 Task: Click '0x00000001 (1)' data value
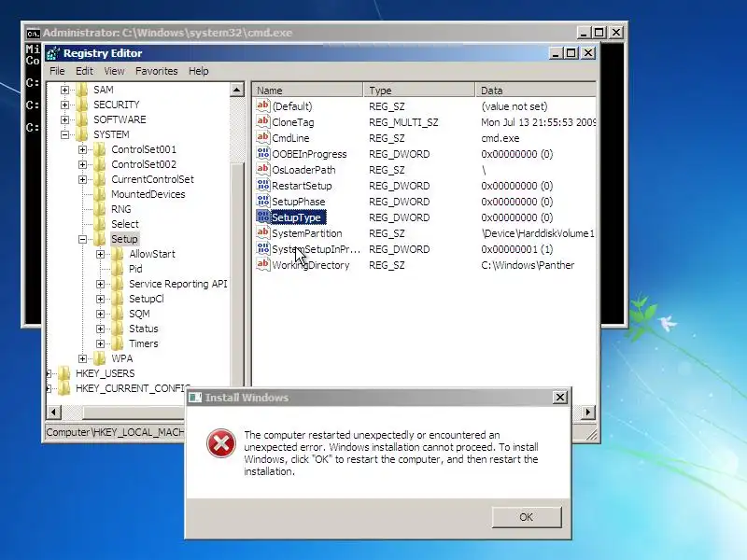point(517,249)
